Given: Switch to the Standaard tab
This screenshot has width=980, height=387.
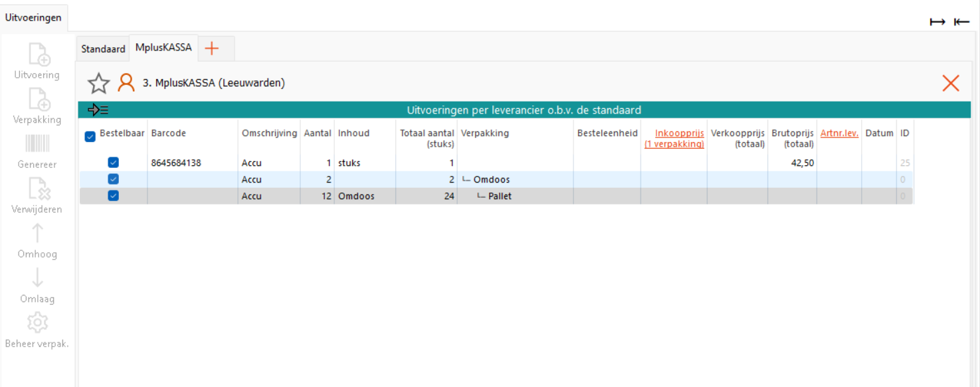Looking at the screenshot, I should pos(103,49).
